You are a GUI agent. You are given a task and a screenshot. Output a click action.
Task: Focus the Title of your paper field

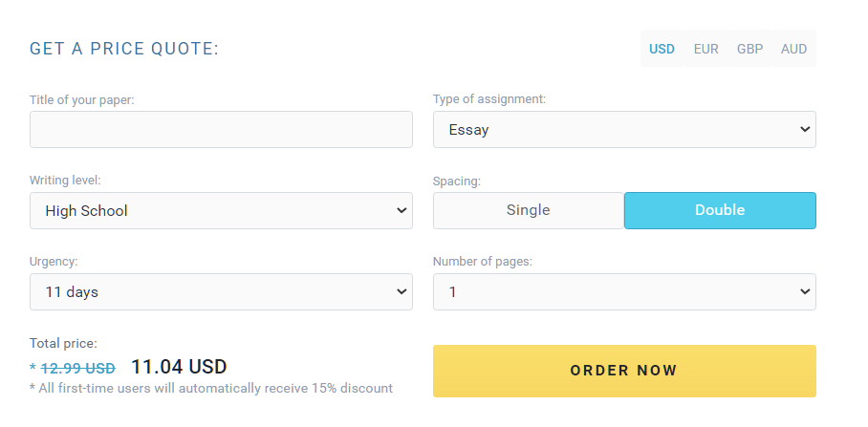tap(221, 129)
